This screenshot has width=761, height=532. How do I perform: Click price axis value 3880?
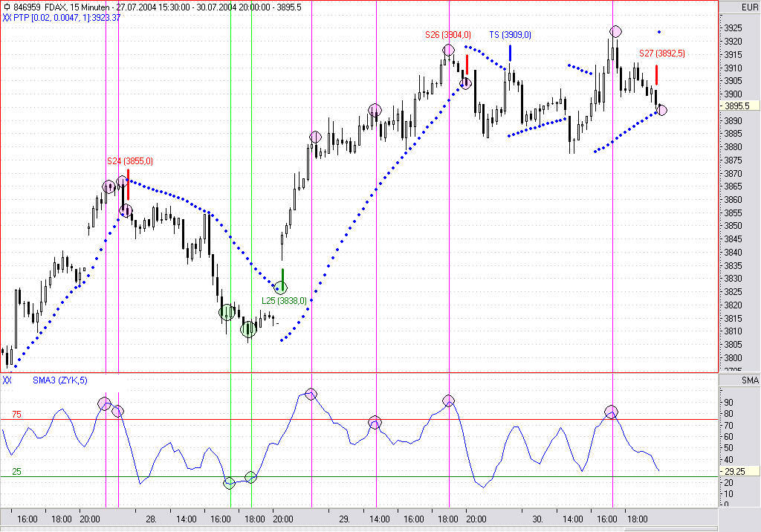(x=733, y=146)
